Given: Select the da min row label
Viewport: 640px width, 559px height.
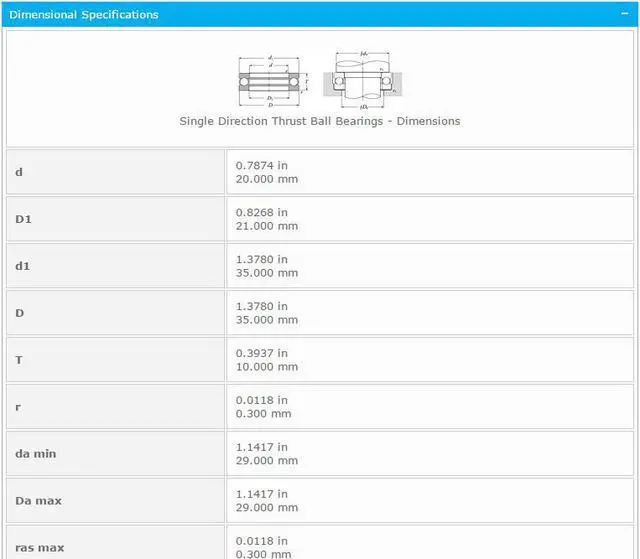Looking at the screenshot, I should [35, 454].
